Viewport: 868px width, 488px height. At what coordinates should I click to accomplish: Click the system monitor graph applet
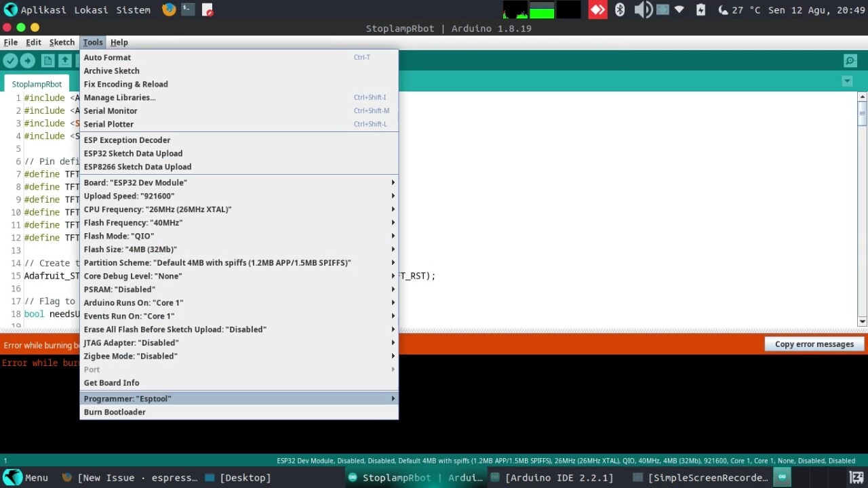(541, 9)
